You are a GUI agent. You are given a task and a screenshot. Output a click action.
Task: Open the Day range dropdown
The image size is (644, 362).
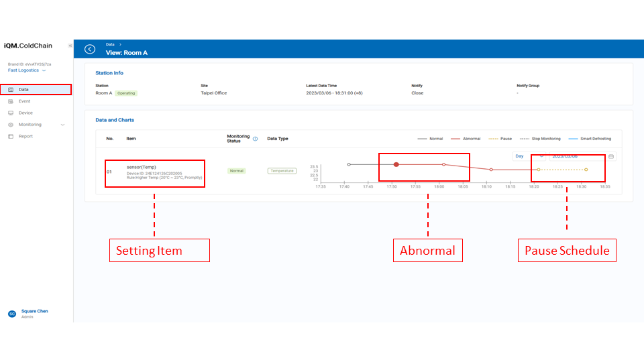click(528, 156)
